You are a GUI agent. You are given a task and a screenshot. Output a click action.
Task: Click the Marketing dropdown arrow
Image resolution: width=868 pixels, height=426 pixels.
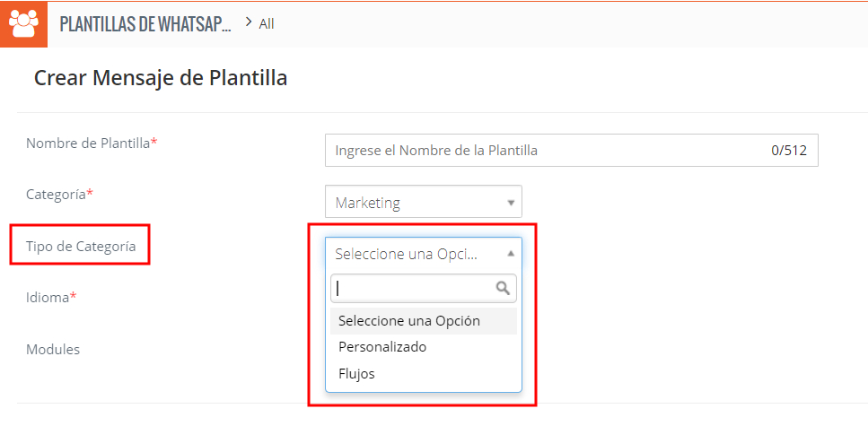click(x=511, y=203)
